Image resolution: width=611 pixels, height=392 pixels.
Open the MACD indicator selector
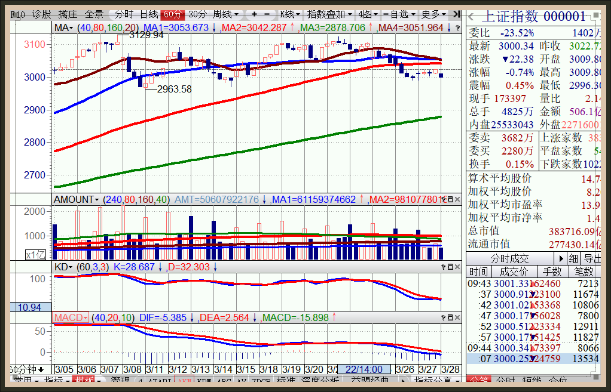71,318
